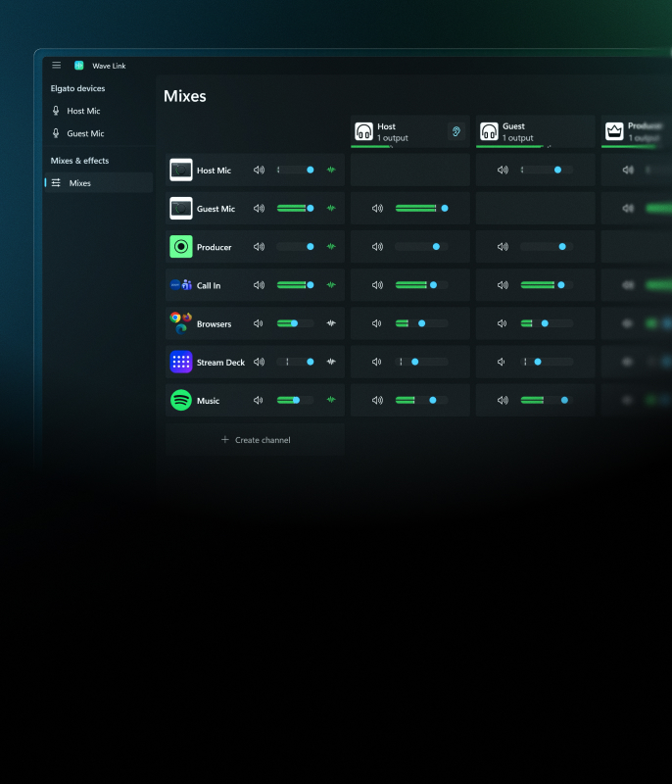672x784 pixels.
Task: Mute Host Mic in the Producer mix
Action: [x=628, y=170]
